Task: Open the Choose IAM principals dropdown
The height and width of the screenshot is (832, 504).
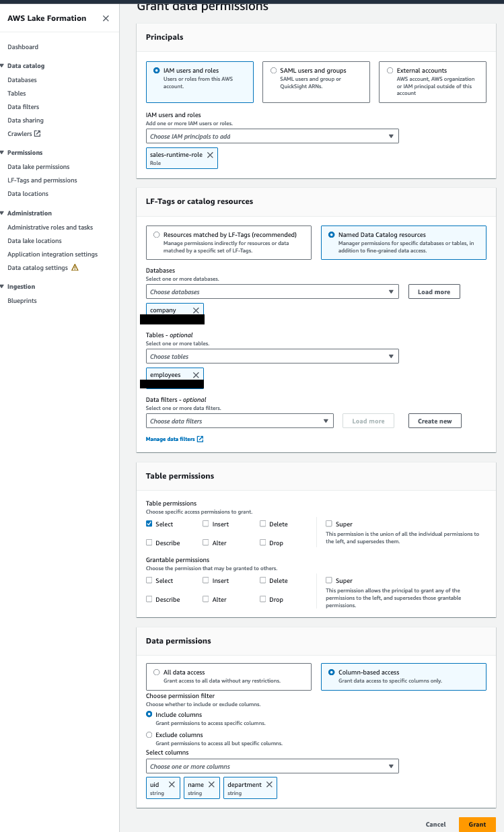Action: click(272, 135)
